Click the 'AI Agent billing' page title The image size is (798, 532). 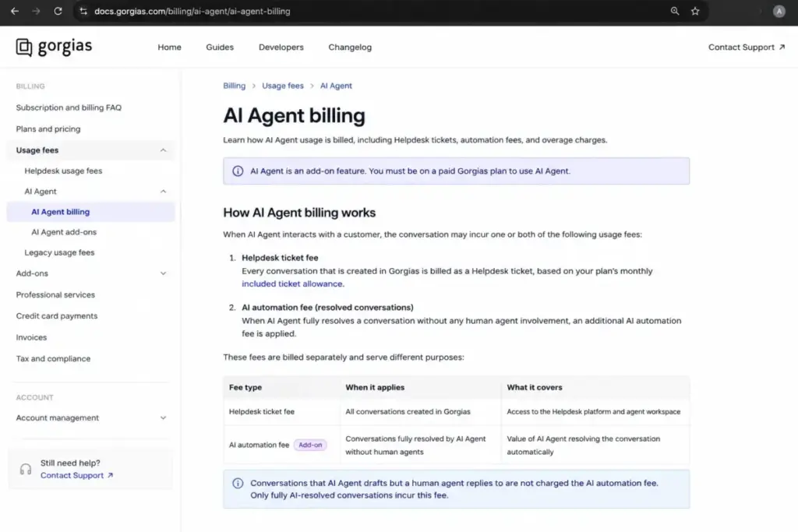[294, 115]
